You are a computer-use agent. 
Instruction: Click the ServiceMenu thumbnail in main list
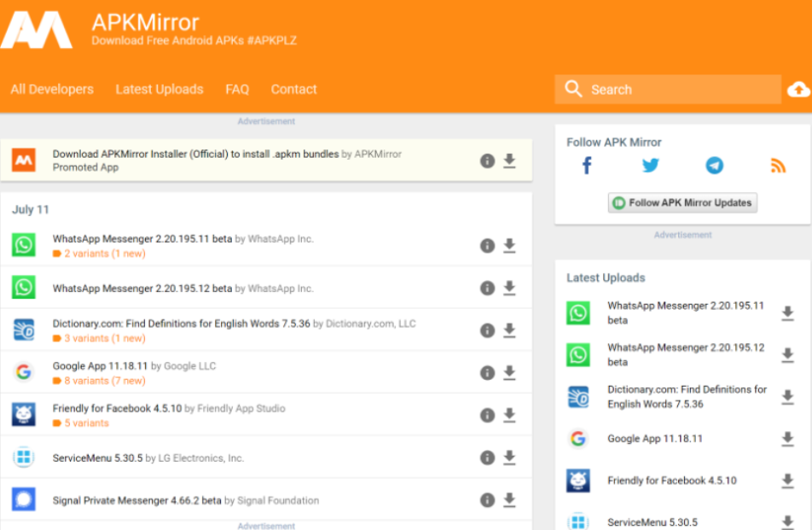tap(24, 457)
